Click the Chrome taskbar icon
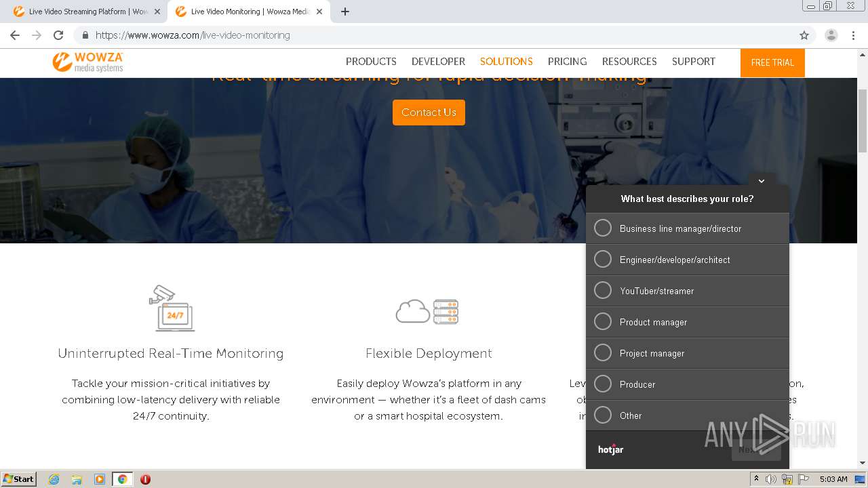The image size is (868, 488). (x=123, y=479)
